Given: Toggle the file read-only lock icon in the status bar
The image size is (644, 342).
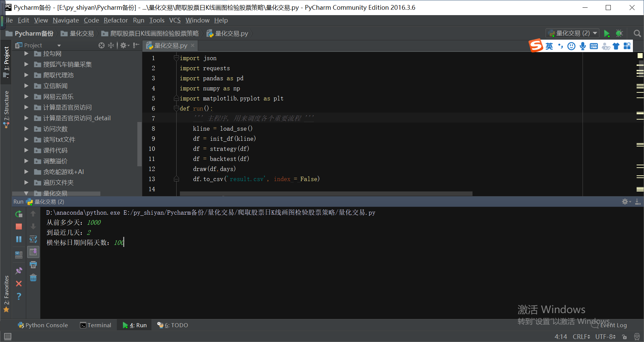Looking at the screenshot, I should 625,337.
